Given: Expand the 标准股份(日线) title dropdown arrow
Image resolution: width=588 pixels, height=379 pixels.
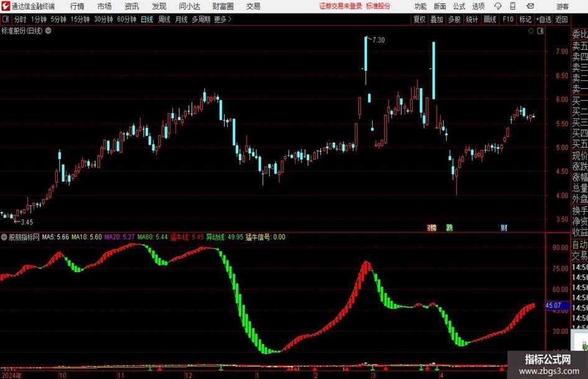Looking at the screenshot, I should 49,30.
